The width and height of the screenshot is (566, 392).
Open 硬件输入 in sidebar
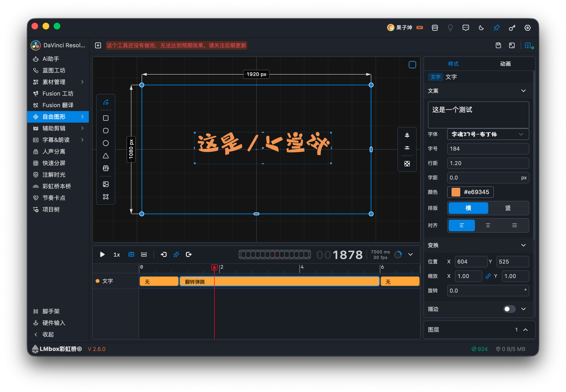coord(58,323)
